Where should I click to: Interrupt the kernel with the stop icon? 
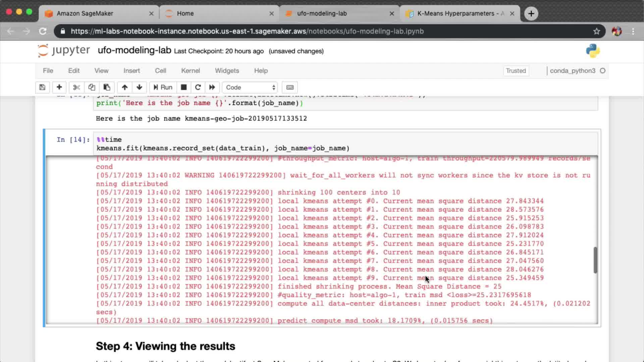tap(183, 87)
